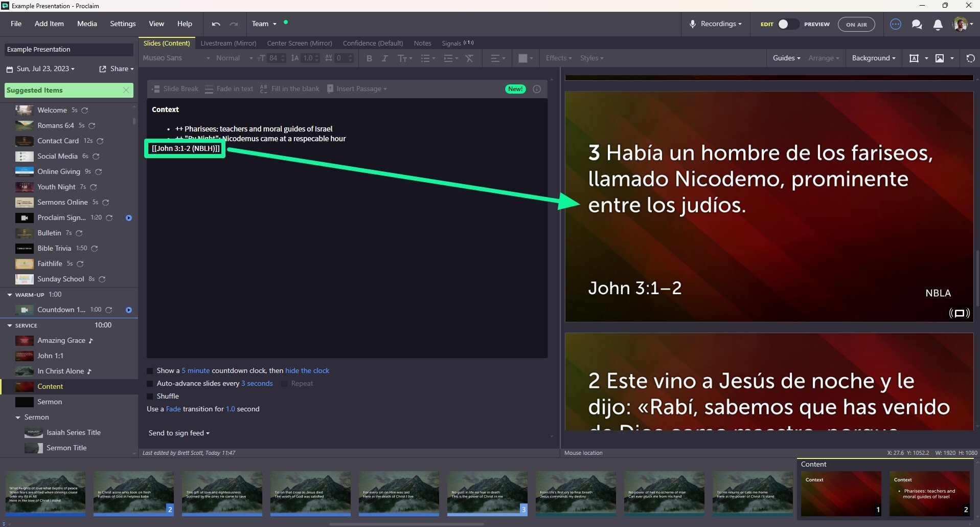Image resolution: width=980 pixels, height=527 pixels.
Task: Switch to the Notes tab
Action: click(x=422, y=43)
